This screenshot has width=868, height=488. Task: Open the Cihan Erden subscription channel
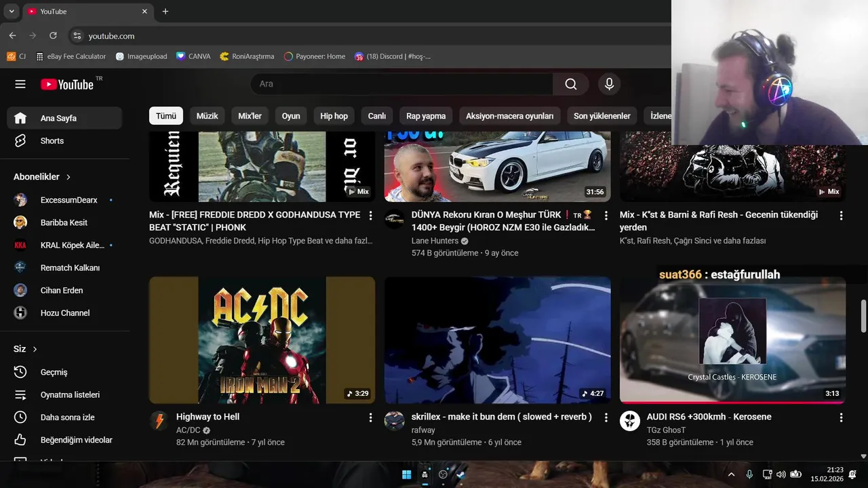click(x=64, y=290)
